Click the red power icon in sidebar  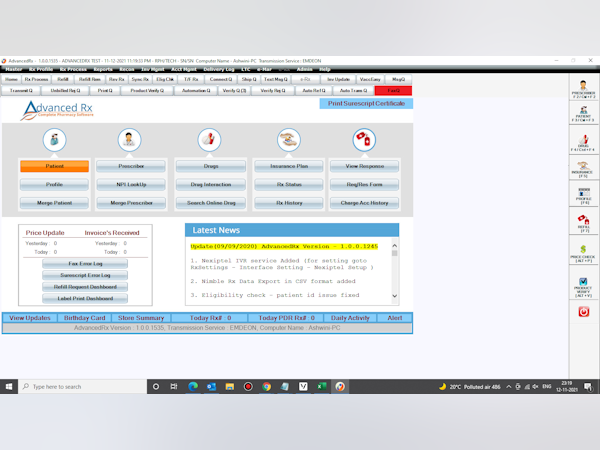coord(584,312)
